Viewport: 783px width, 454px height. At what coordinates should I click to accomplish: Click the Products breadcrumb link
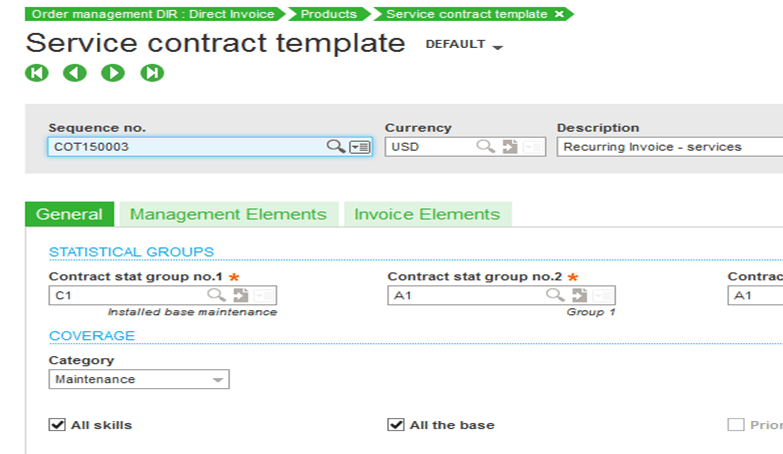pyautogui.click(x=328, y=14)
